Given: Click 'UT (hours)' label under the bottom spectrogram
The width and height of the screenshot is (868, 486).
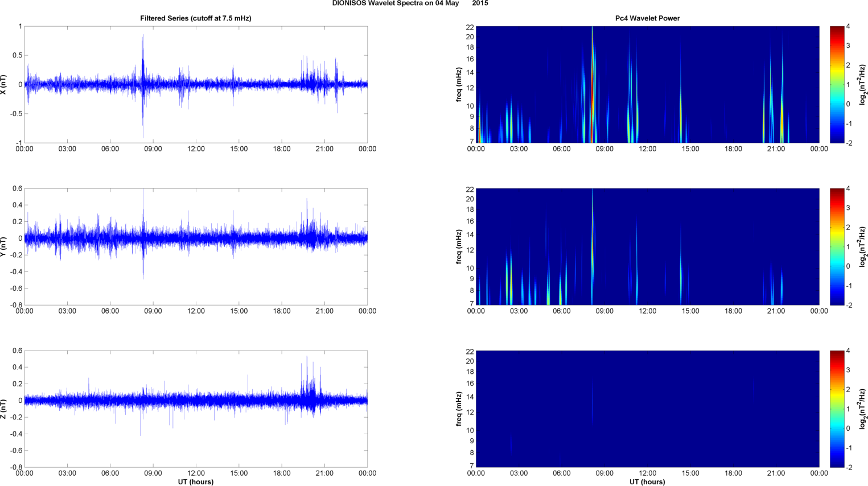Looking at the screenshot, I should coord(647,482).
